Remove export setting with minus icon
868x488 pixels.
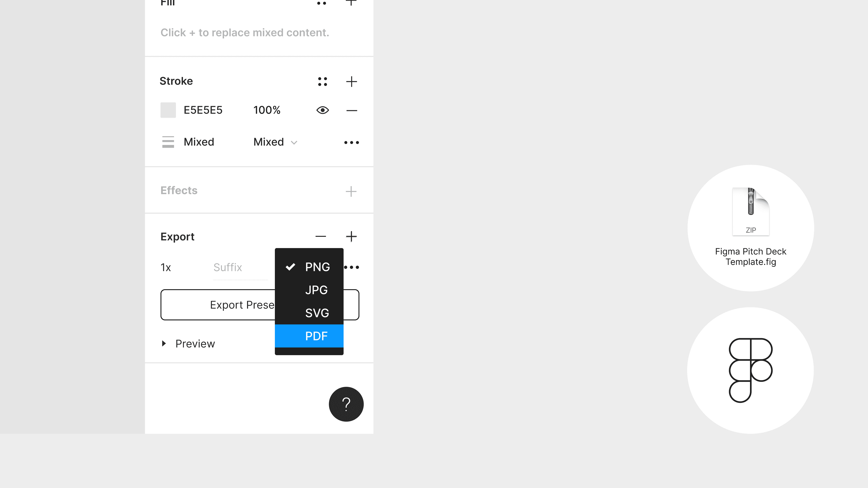coord(321,236)
